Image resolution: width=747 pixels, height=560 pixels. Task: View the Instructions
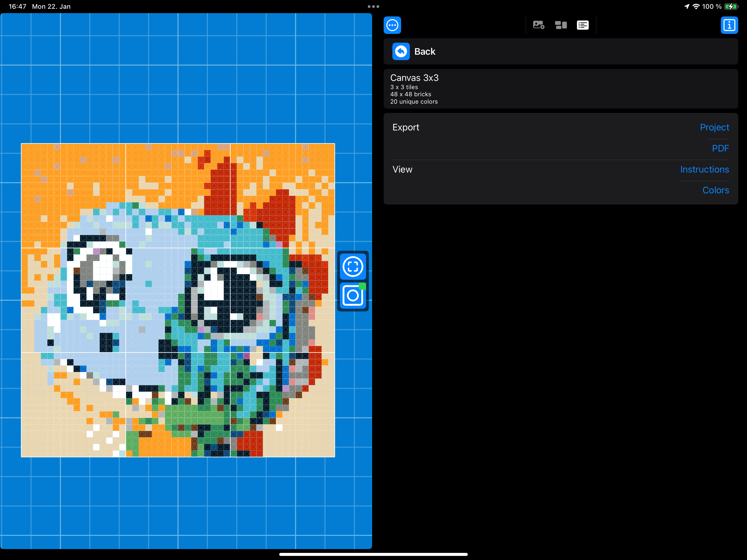pos(704,169)
